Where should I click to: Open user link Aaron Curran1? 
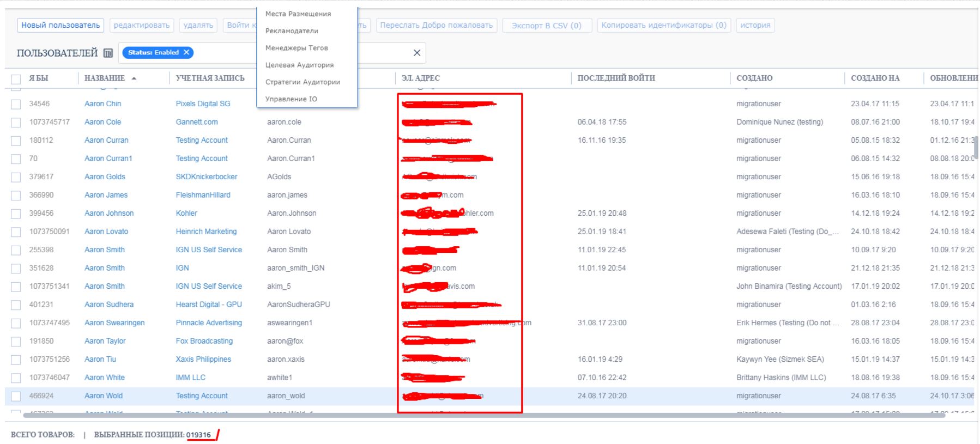(x=108, y=159)
